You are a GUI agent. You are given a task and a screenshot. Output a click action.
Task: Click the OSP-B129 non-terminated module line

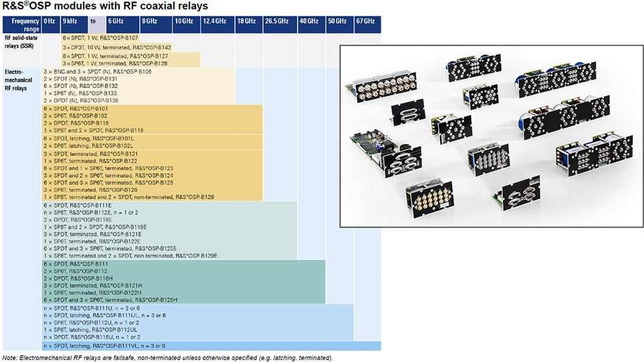point(129,197)
